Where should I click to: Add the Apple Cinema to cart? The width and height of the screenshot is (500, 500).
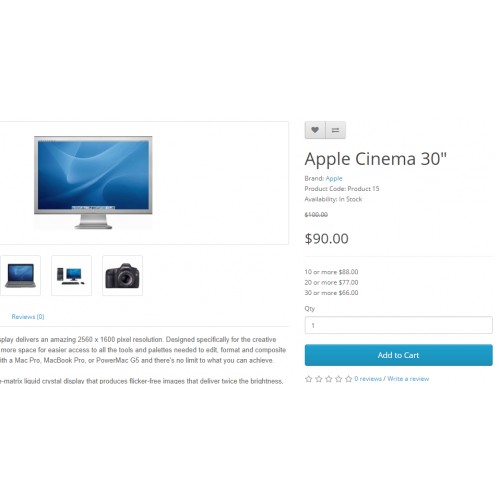[399, 355]
